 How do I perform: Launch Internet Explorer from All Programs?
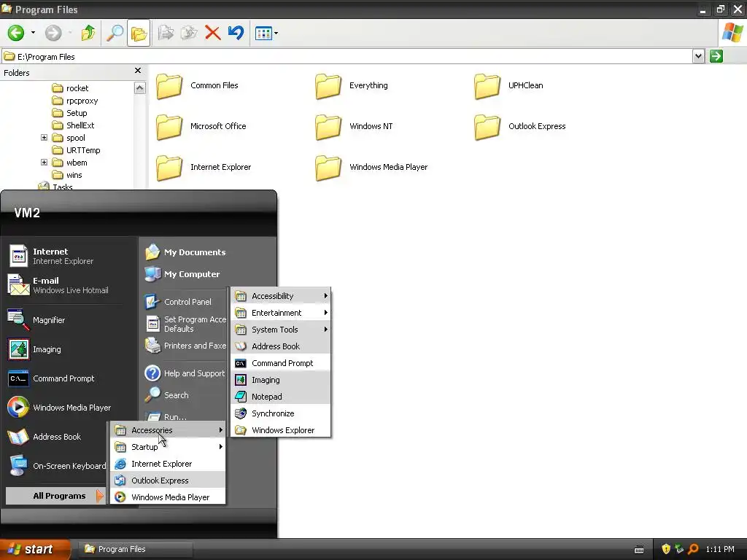[169, 464]
